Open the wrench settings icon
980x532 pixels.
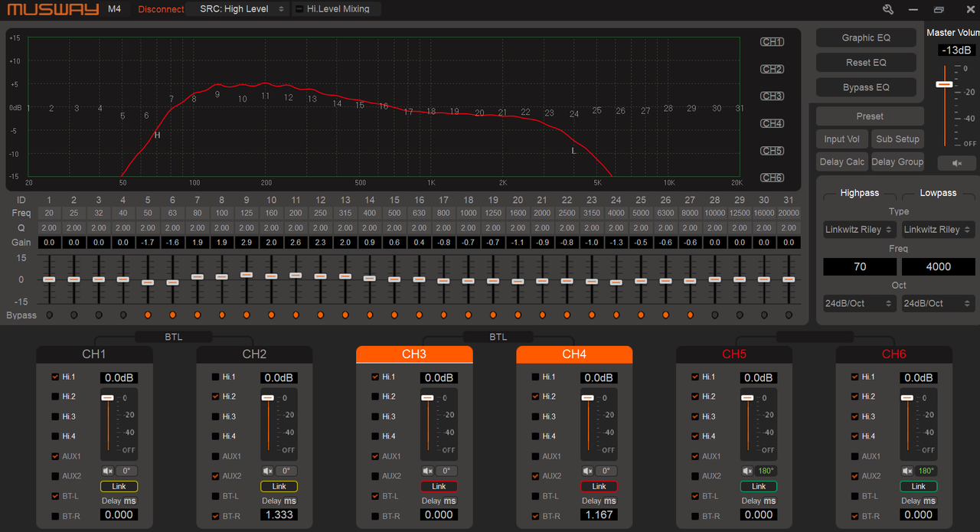click(888, 9)
